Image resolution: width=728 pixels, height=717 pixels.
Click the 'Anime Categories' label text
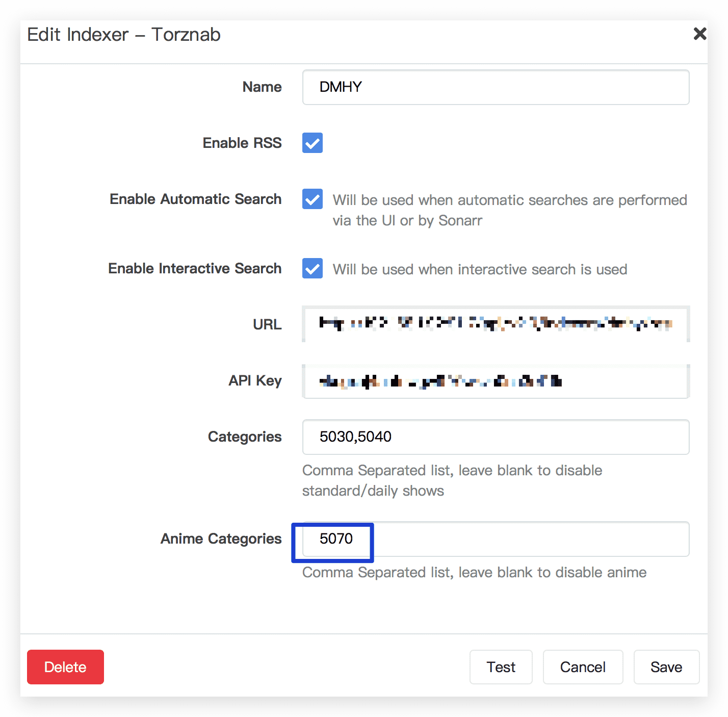(221, 539)
